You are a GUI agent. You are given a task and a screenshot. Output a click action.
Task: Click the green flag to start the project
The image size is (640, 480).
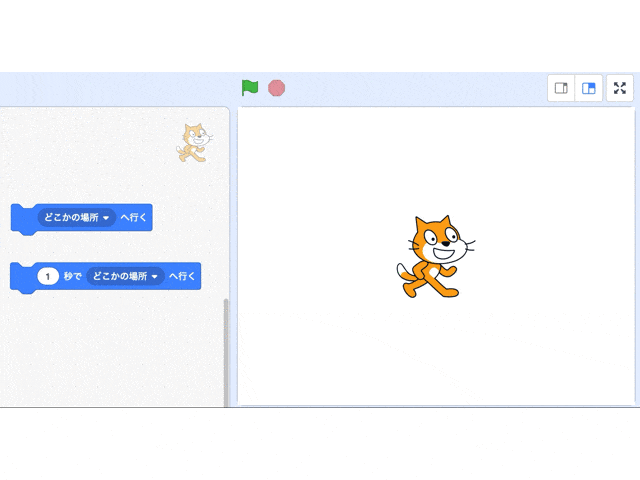point(250,88)
